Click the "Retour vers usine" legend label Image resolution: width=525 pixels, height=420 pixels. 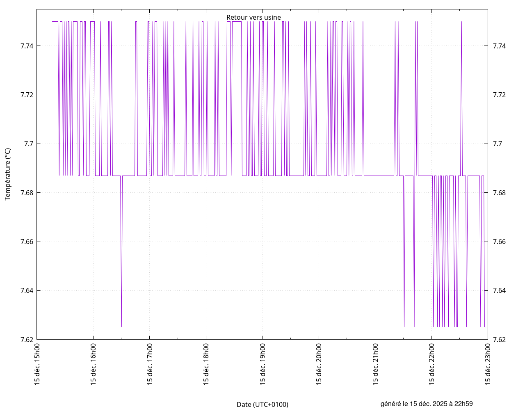pos(253,17)
